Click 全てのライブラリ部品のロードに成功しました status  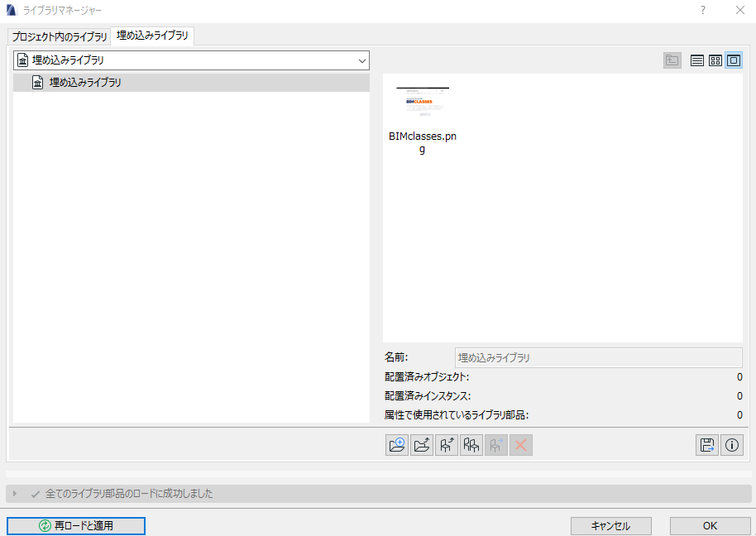point(129,494)
